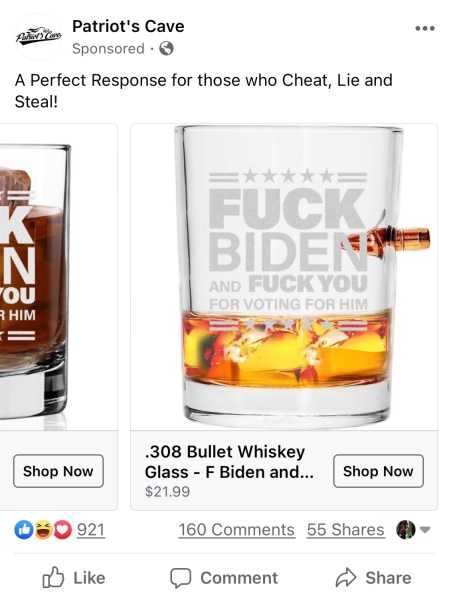Screen dimensions: 449x598
Task: Click Shop Now on the bullet whiskey glass card
Action: click(x=378, y=471)
